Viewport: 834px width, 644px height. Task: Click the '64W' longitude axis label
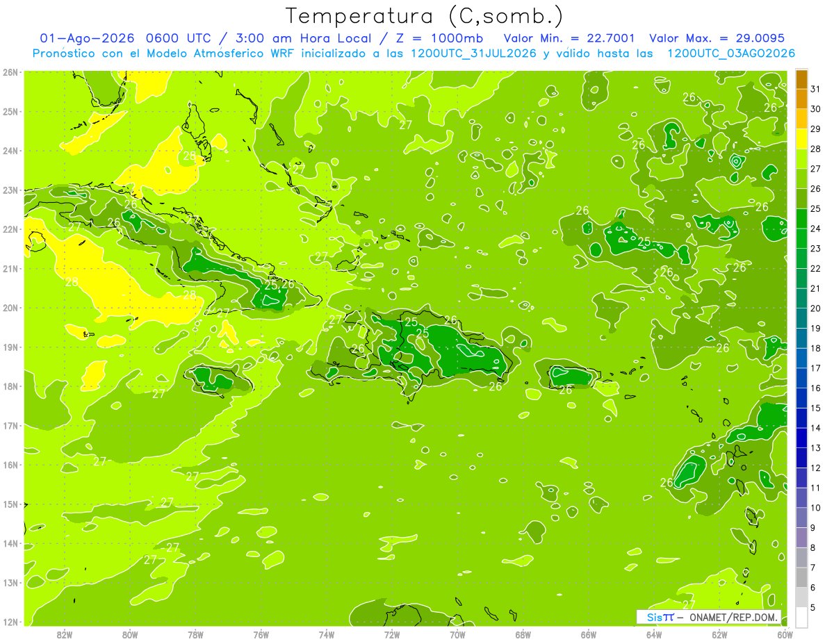coord(654,634)
